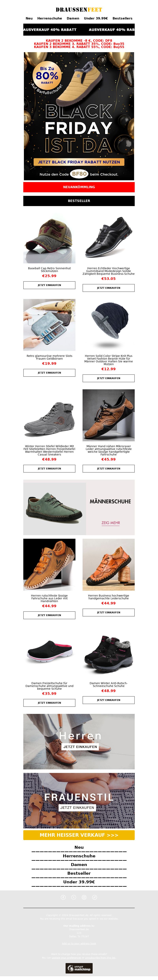The width and height of the screenshot is (158, 980).
Task: Click the ZEIG MEHR link under Männerschuhe
Action: 111,523
